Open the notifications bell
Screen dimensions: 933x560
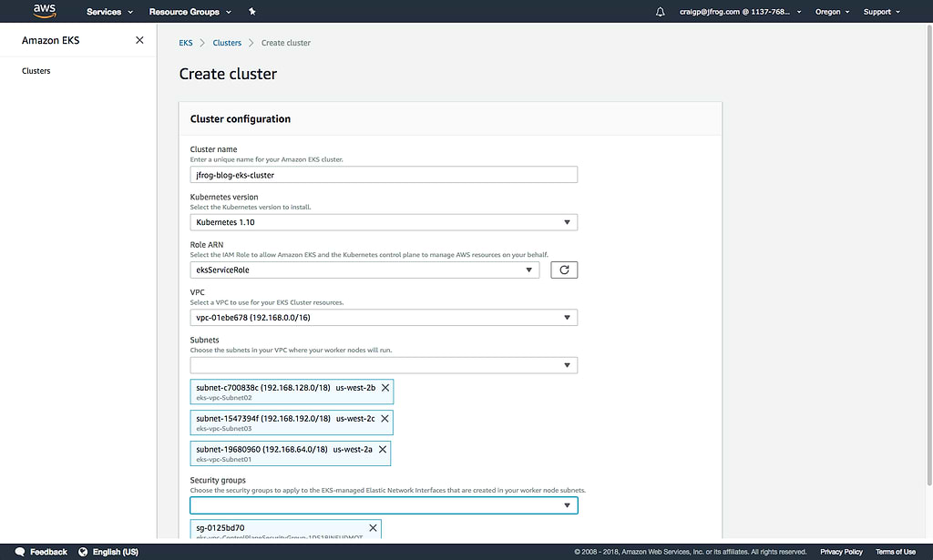click(x=660, y=11)
